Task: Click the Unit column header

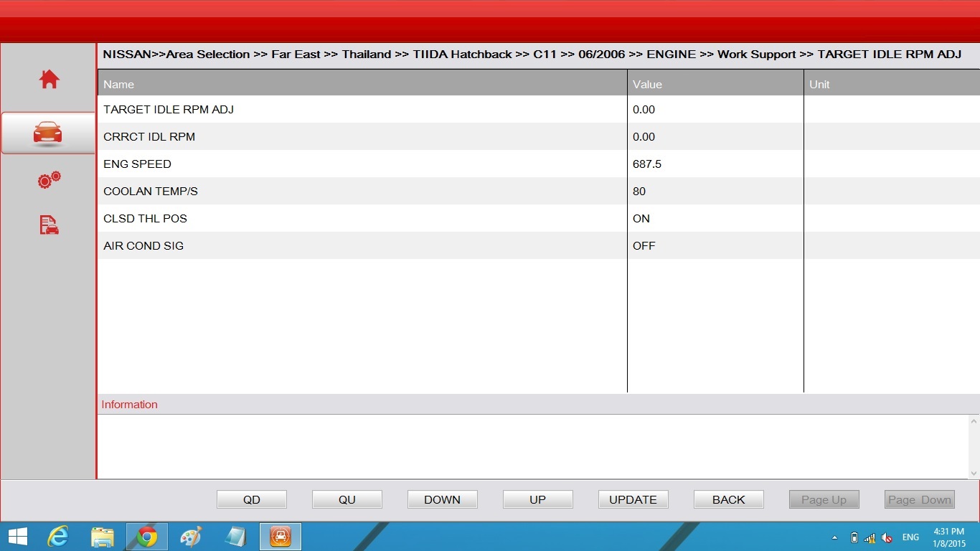Action: tap(892, 84)
